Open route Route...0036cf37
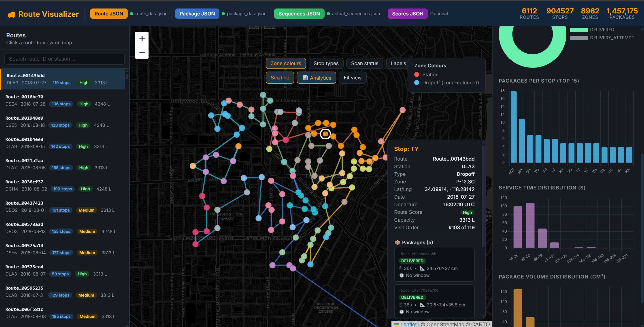Screen dimensions: 644x327 [x=63, y=185]
